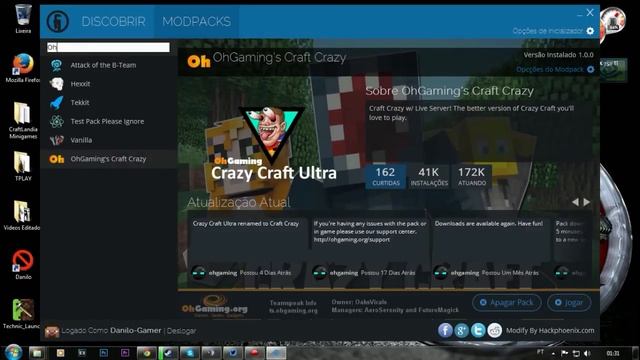Image resolution: width=640 pixels, height=360 pixels.
Task: Open the Twitter social icon
Action: click(478, 331)
